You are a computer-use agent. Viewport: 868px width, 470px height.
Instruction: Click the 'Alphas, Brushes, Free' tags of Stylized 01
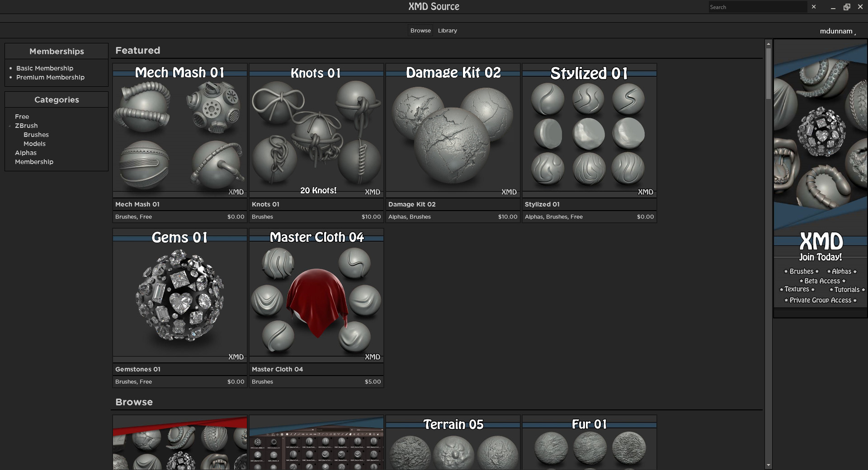pyautogui.click(x=554, y=217)
